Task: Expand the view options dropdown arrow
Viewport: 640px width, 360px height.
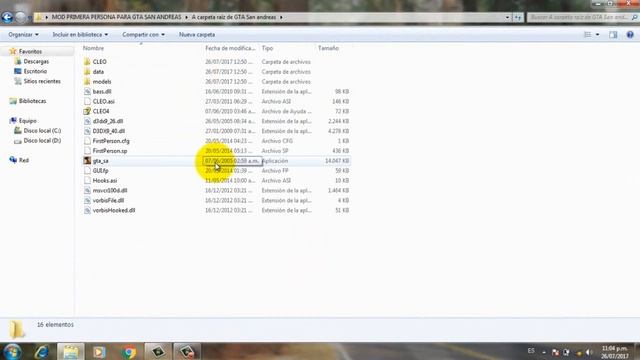Action: click(x=598, y=35)
